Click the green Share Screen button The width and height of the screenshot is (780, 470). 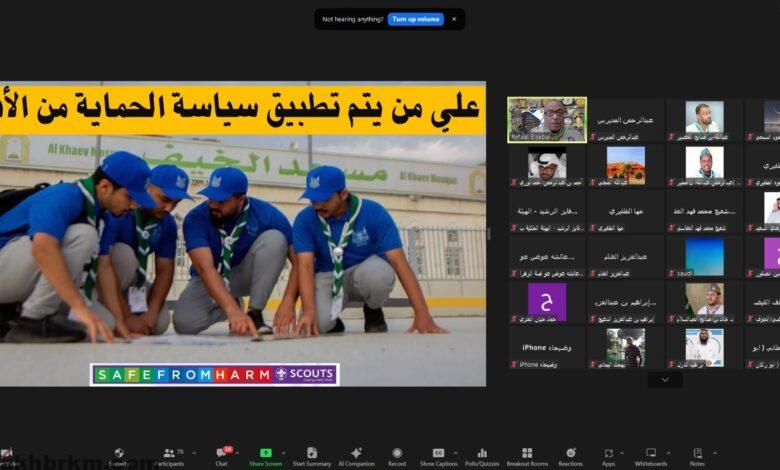coord(265,455)
